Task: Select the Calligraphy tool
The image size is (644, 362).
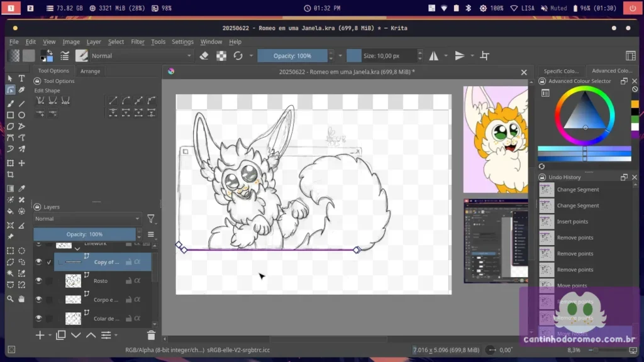Action: tap(22, 90)
